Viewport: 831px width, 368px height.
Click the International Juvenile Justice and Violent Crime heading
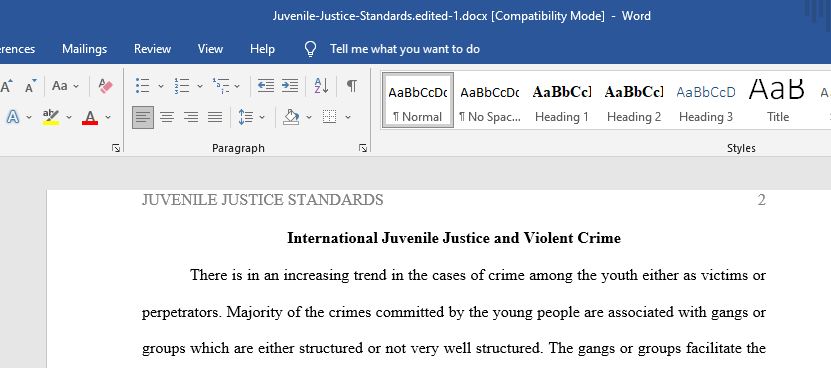[454, 238]
